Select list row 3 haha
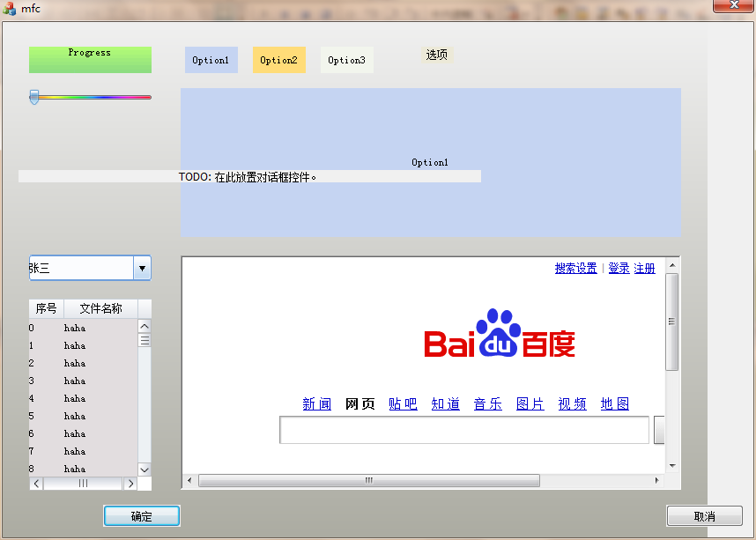Screen dimensions: 756x540 coord(84,381)
